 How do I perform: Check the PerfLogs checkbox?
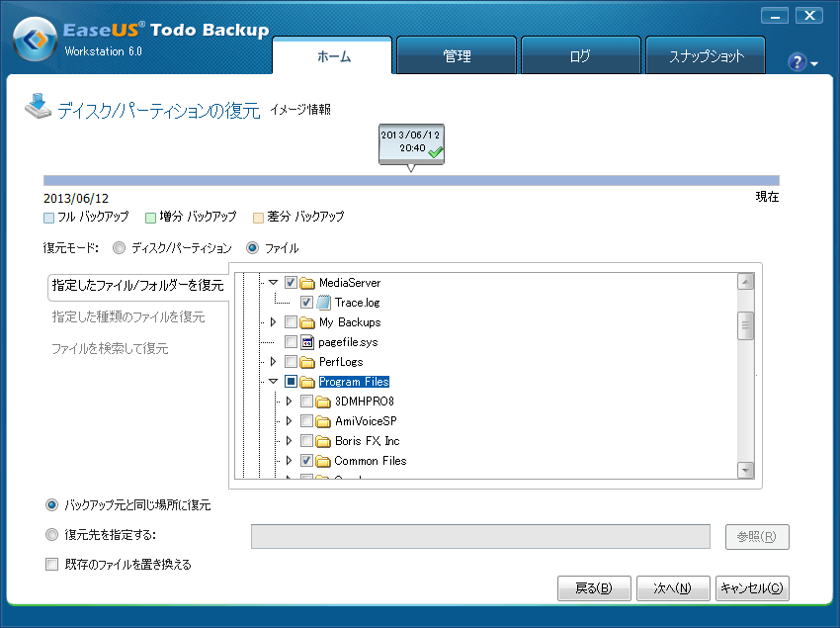(x=291, y=361)
